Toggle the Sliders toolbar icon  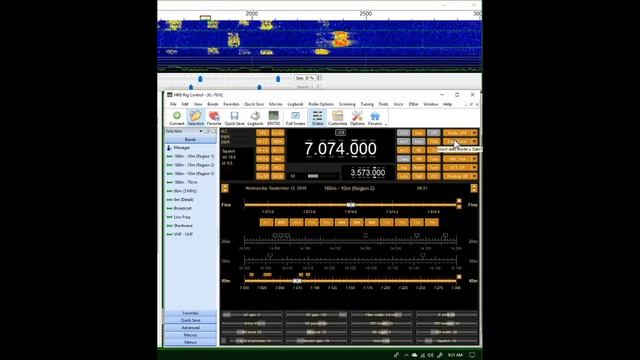(317, 118)
